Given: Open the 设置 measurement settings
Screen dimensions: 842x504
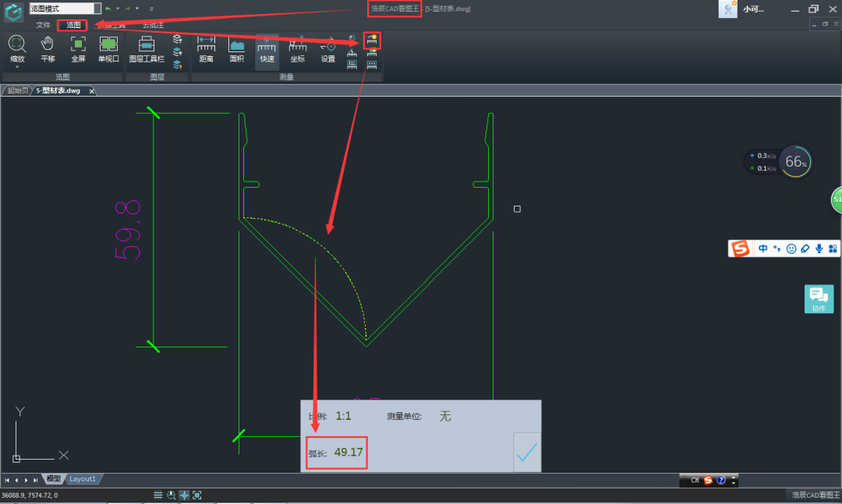Looking at the screenshot, I should 328,48.
